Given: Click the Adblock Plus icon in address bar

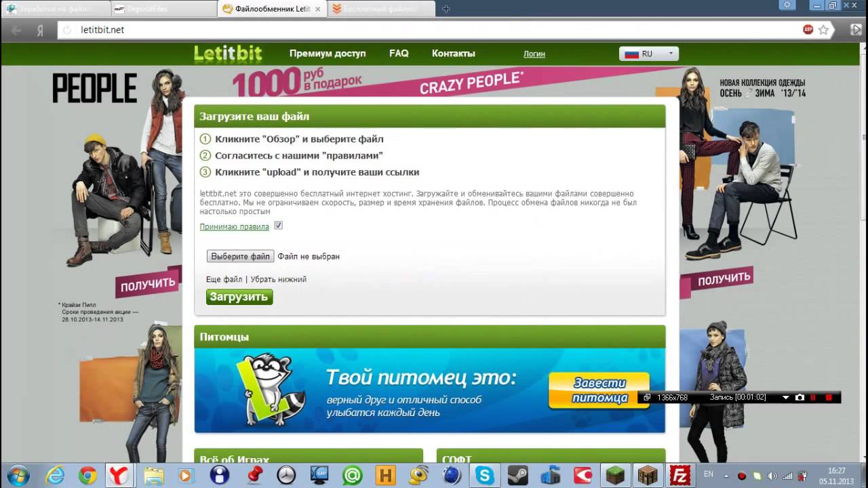Looking at the screenshot, I should pyautogui.click(x=808, y=30).
